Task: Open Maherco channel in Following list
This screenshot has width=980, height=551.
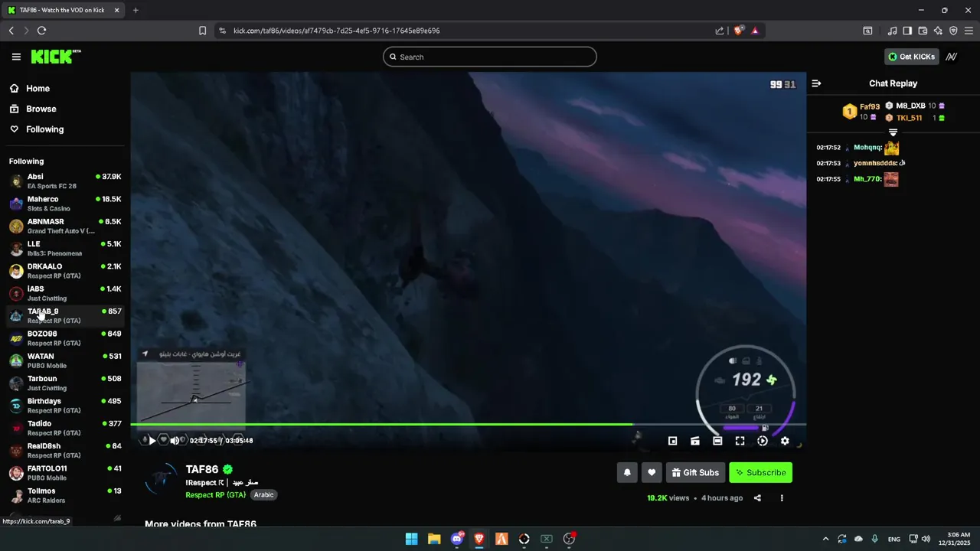Action: [65, 204]
